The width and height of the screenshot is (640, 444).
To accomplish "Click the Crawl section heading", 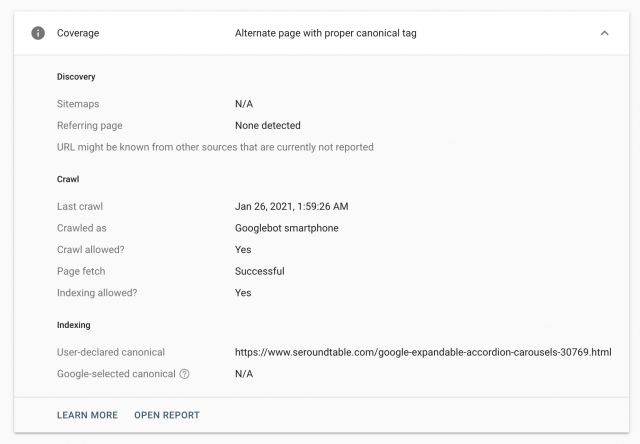I will [68, 179].
